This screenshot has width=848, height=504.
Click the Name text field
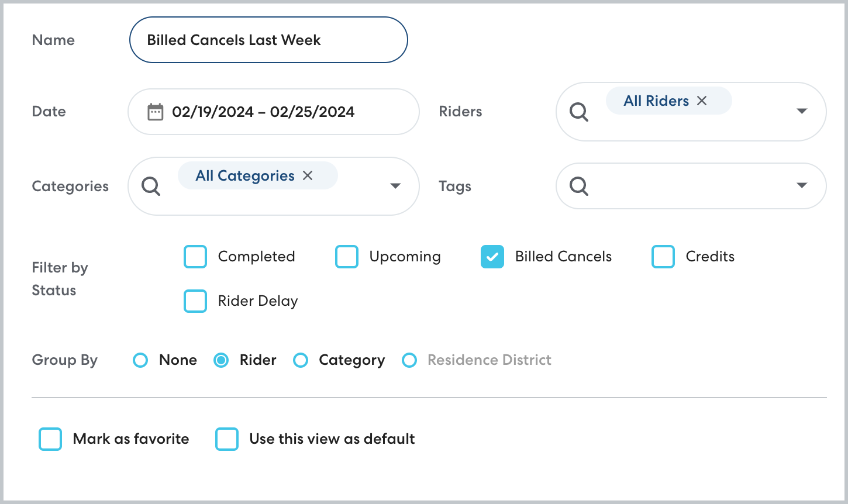click(268, 40)
